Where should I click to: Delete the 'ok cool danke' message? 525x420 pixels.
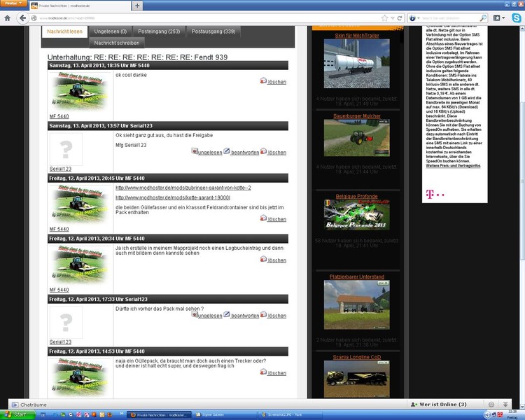(x=277, y=82)
